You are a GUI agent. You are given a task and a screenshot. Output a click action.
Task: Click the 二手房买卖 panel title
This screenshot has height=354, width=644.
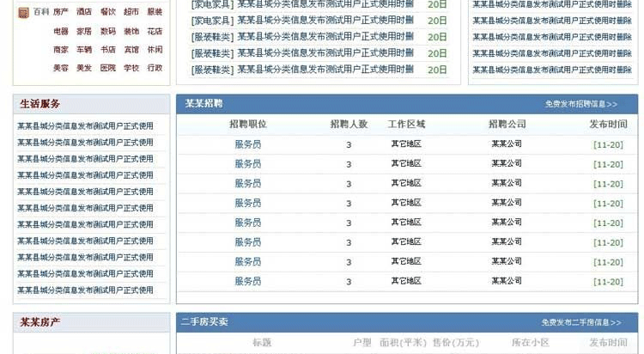click(x=204, y=322)
